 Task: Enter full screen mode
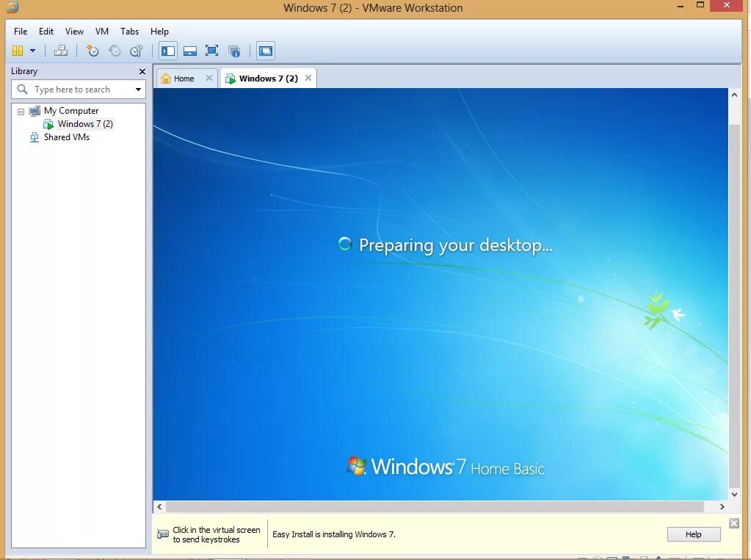tap(211, 51)
